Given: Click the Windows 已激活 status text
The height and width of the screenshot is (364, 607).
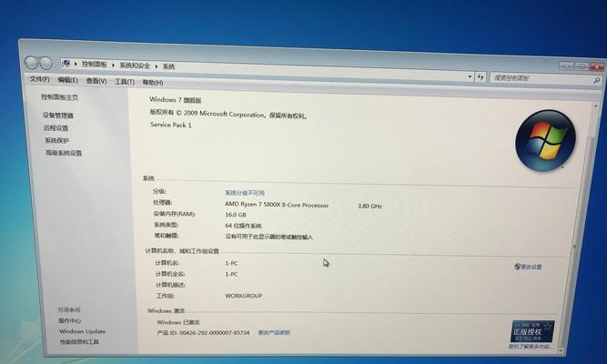Looking at the screenshot, I should click(x=178, y=322).
